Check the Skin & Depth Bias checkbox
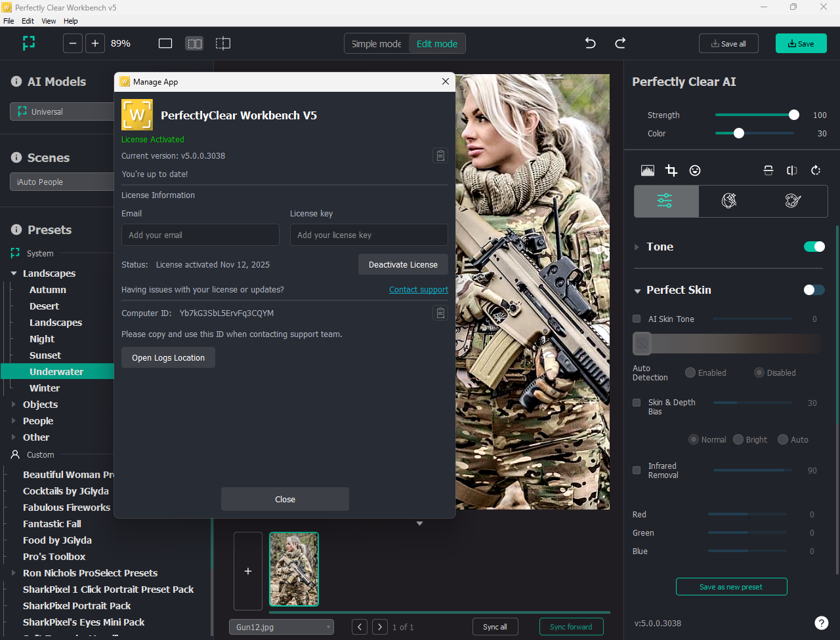The width and height of the screenshot is (840, 640). pyautogui.click(x=637, y=403)
